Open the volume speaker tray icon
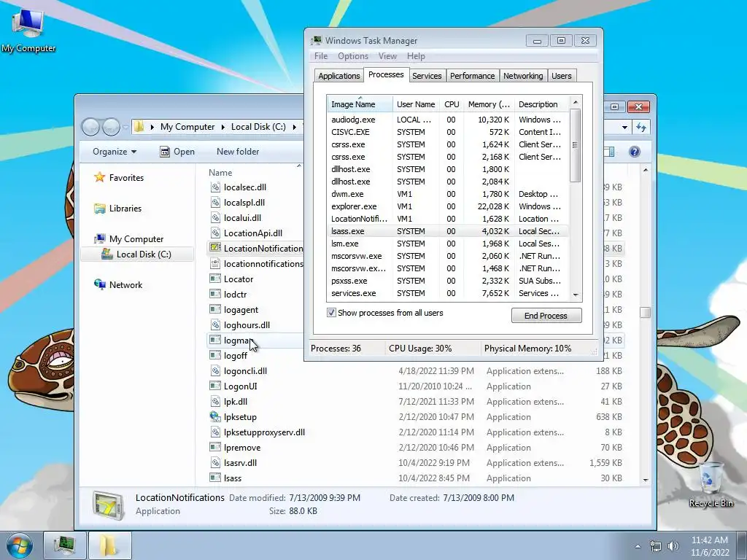The width and height of the screenshot is (747, 560). pyautogui.click(x=673, y=546)
